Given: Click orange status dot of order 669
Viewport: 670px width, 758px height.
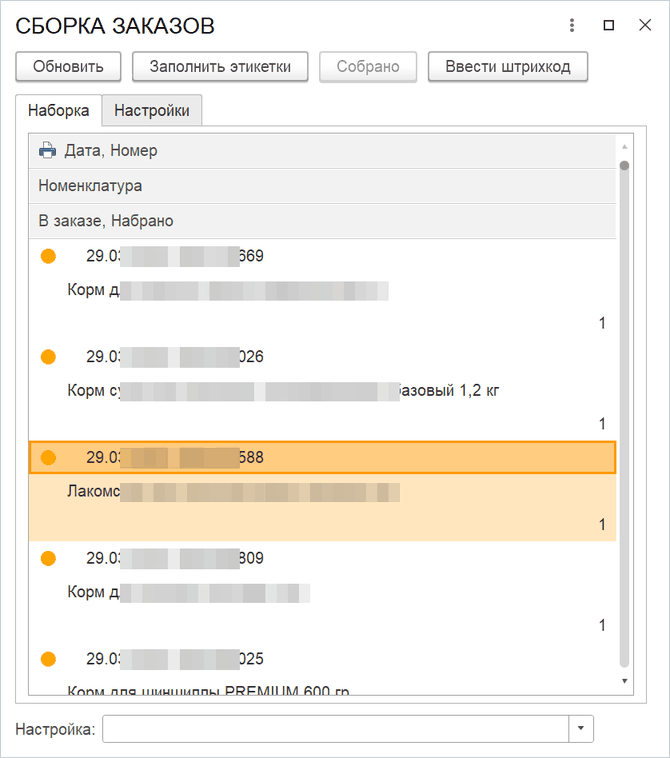Looking at the screenshot, I should [48, 256].
